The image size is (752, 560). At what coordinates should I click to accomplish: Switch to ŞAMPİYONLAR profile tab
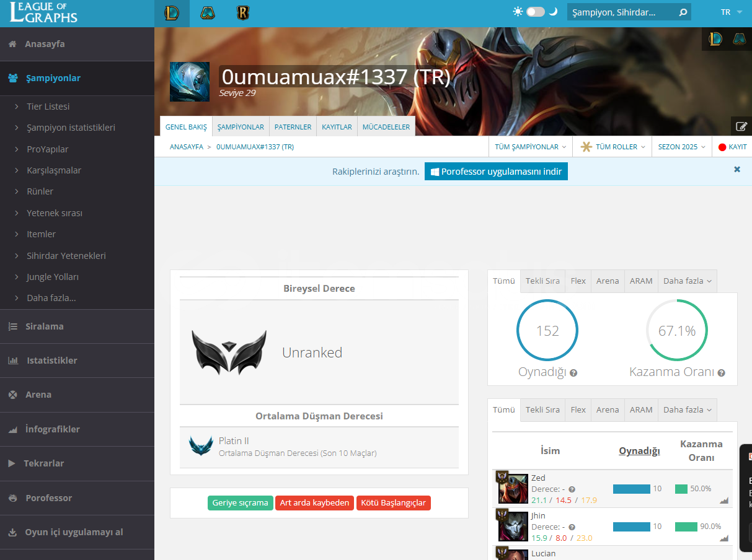click(x=241, y=127)
